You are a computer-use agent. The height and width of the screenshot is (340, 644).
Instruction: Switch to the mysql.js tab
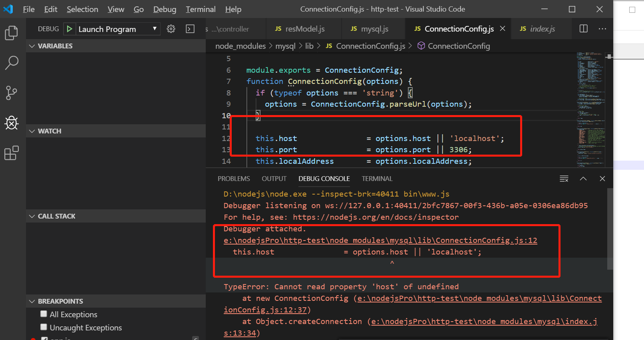pos(373,29)
